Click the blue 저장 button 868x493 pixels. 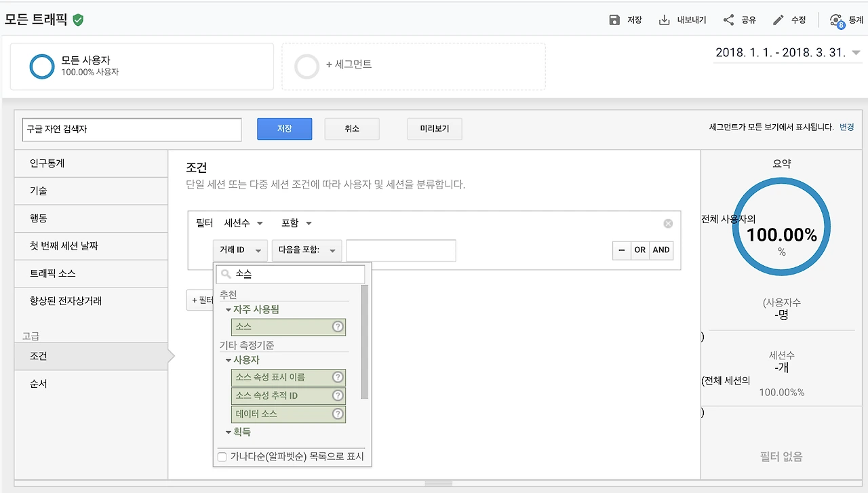point(284,129)
